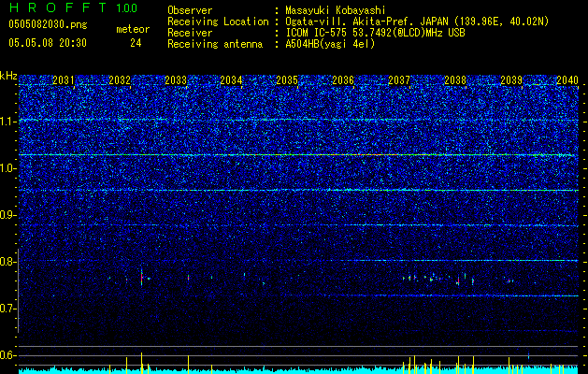The width and height of the screenshot is (588, 374).
Task: Click the 2031 time marker
Action: pyautogui.click(x=64, y=79)
